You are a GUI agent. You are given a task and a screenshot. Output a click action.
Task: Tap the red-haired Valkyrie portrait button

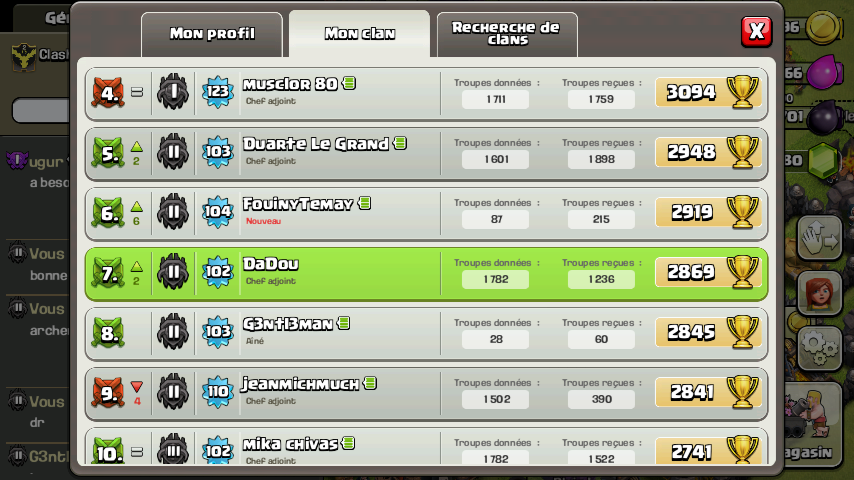(820, 293)
